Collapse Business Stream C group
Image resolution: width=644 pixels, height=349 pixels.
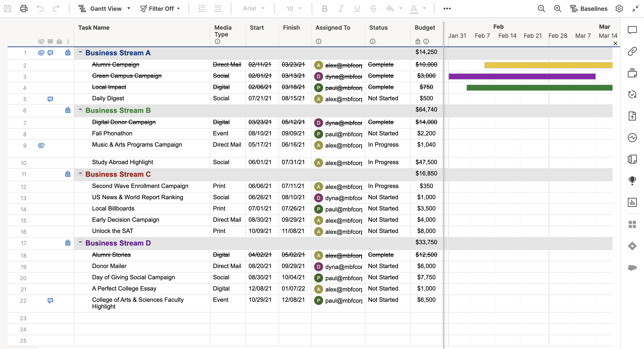[80, 173]
